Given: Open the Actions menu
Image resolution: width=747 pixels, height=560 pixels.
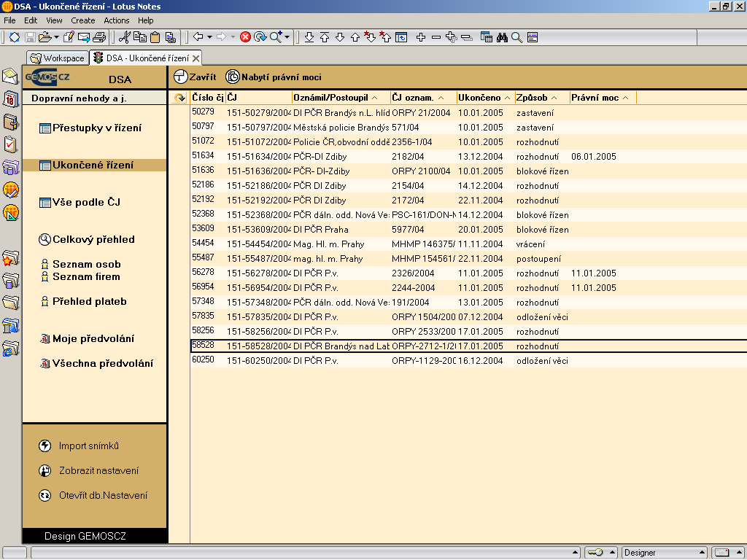Looking at the screenshot, I should pos(116,20).
